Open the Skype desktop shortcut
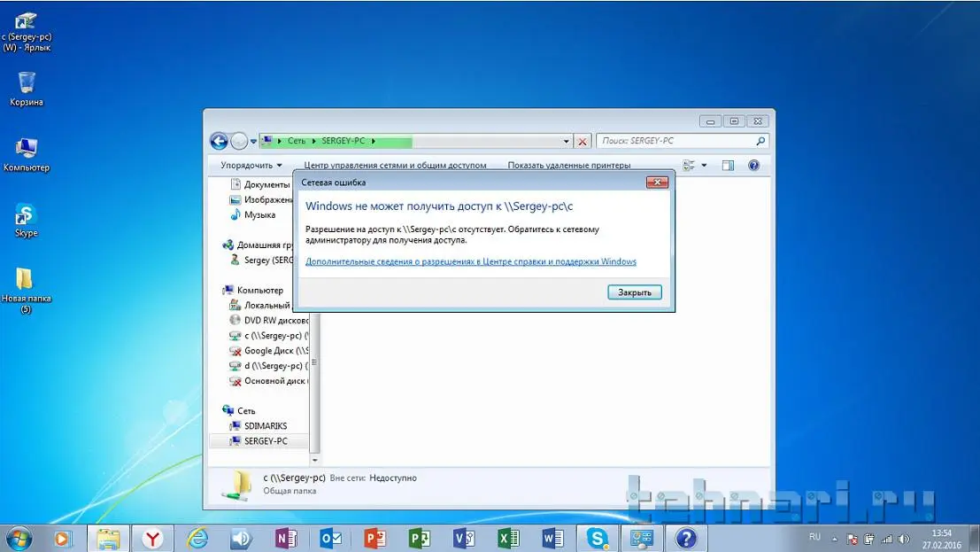Image resolution: width=980 pixels, height=552 pixels. [x=26, y=221]
